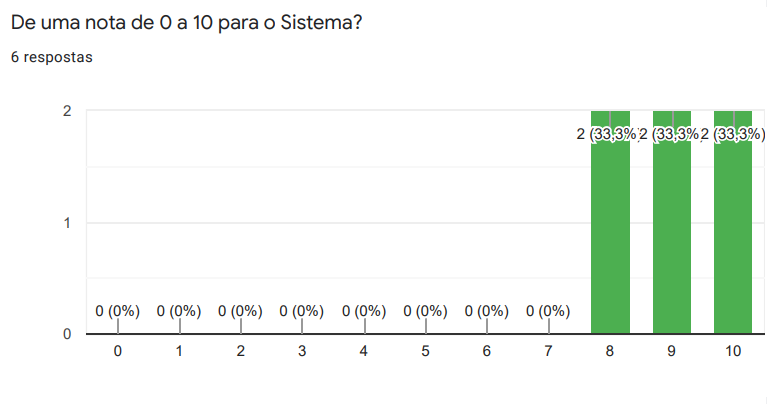Click the x-axis label 5
This screenshot has height=404, width=767.
click(425, 351)
